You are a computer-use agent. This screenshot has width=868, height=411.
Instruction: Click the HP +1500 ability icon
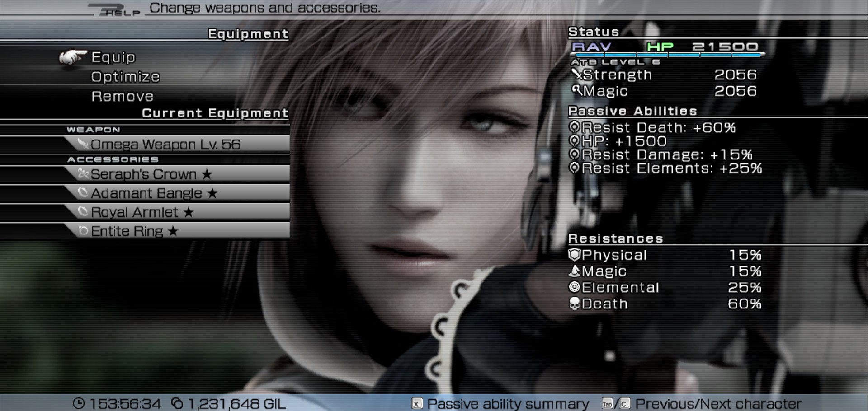point(574,140)
